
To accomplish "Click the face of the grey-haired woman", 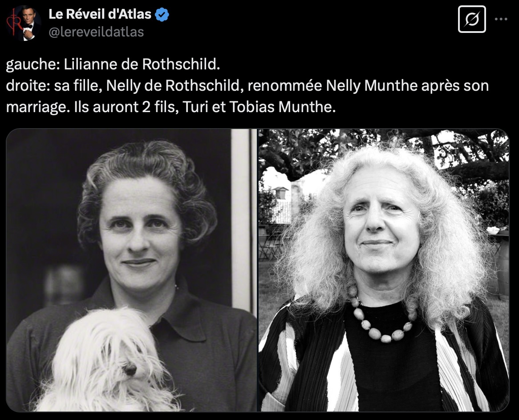I will pos(381,224).
